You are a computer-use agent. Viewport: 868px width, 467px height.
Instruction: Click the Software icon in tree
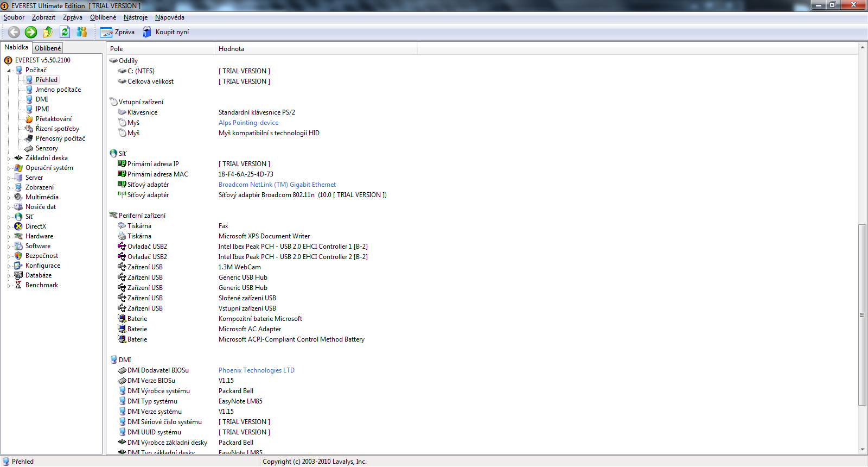click(x=18, y=246)
